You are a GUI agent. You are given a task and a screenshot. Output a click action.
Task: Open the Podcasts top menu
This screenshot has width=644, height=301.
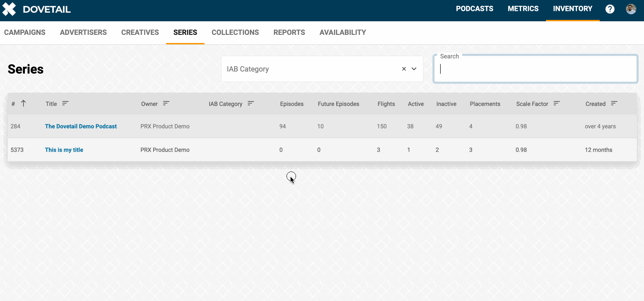475,9
